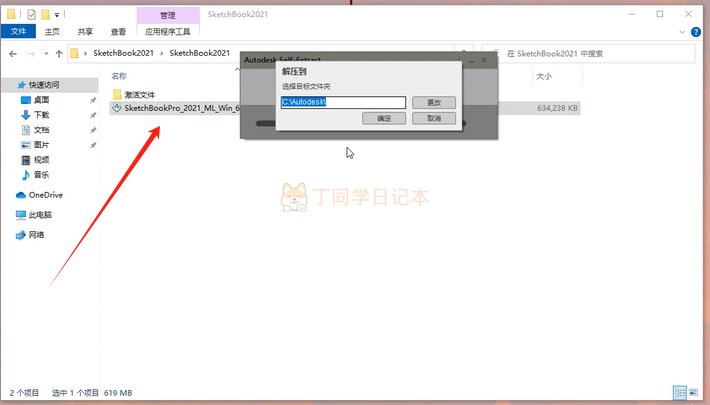710x405 pixels.
Task: Go up one folder level
Action: (59, 53)
